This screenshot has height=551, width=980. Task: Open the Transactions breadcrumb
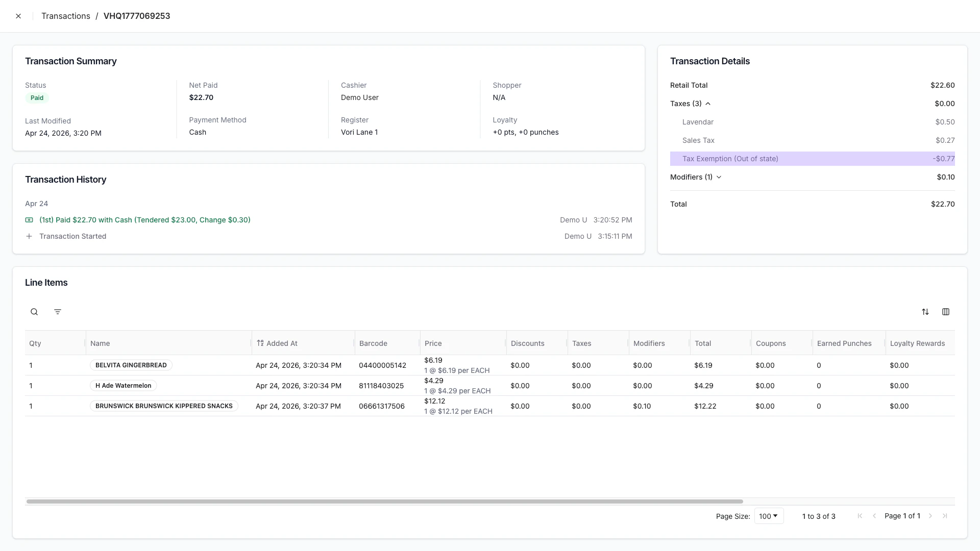(x=66, y=16)
